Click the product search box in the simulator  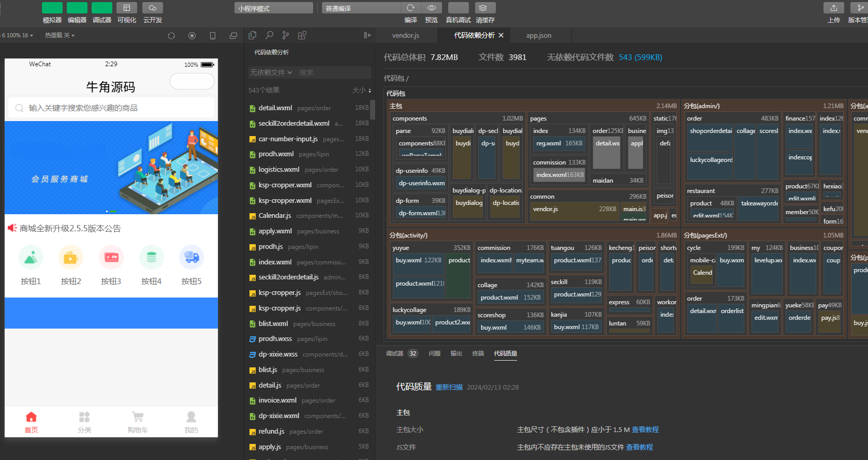pos(111,108)
